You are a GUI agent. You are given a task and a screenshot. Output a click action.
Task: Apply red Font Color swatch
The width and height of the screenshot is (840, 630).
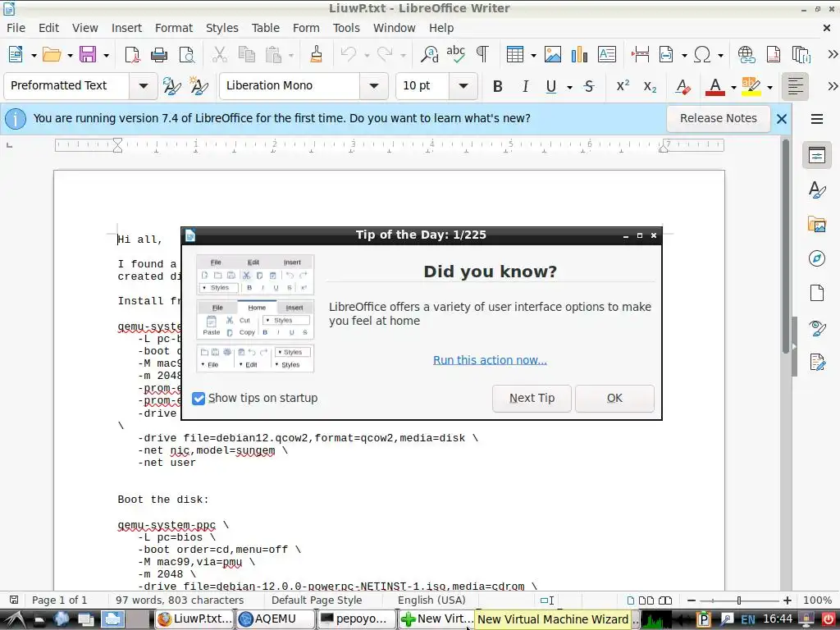(715, 86)
